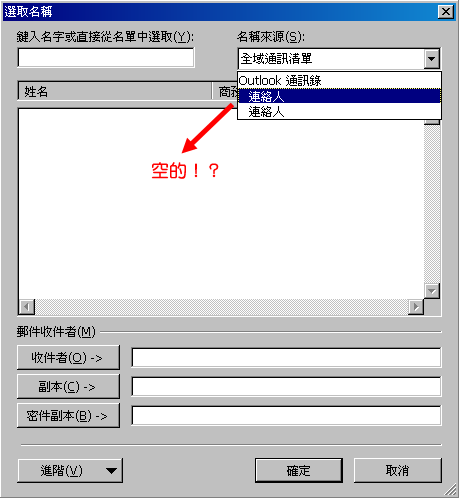Add to recipients with 收件者(O) button

pyautogui.click(x=68, y=358)
